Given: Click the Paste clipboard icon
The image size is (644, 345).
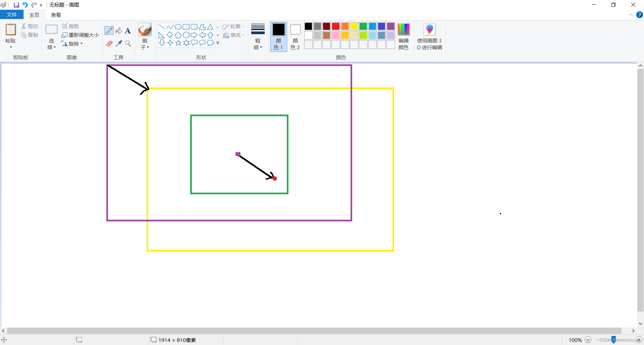Looking at the screenshot, I should tap(10, 29).
